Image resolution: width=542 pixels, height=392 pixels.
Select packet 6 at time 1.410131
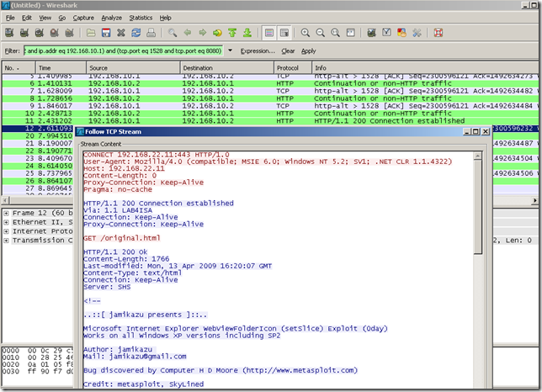pyautogui.click(x=270, y=83)
